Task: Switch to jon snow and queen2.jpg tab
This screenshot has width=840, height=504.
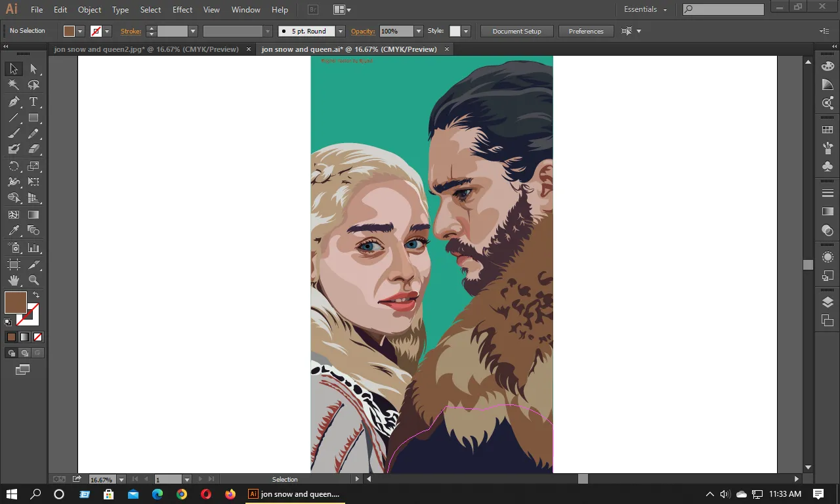Action: tap(146, 49)
